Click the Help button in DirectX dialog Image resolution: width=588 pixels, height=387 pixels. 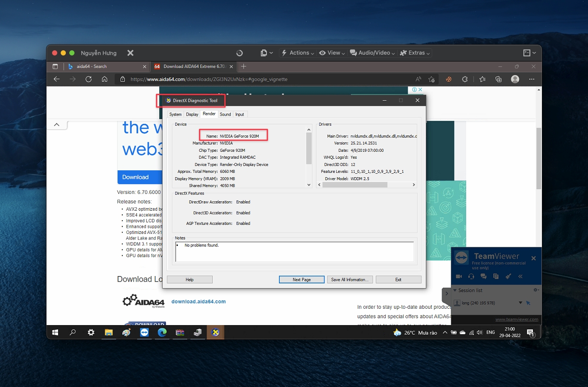[x=189, y=279]
